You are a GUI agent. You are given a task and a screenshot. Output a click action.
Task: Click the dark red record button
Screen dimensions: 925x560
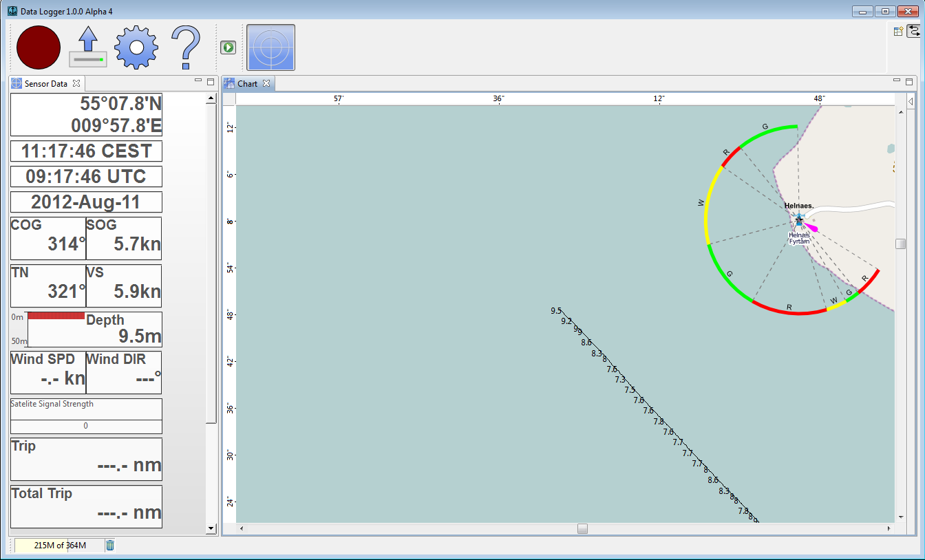click(x=39, y=47)
